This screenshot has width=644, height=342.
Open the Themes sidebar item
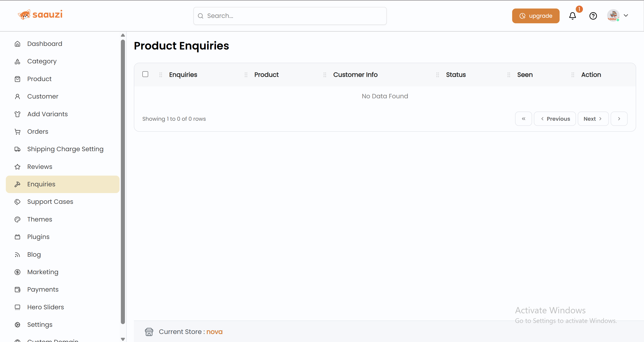coord(39,219)
